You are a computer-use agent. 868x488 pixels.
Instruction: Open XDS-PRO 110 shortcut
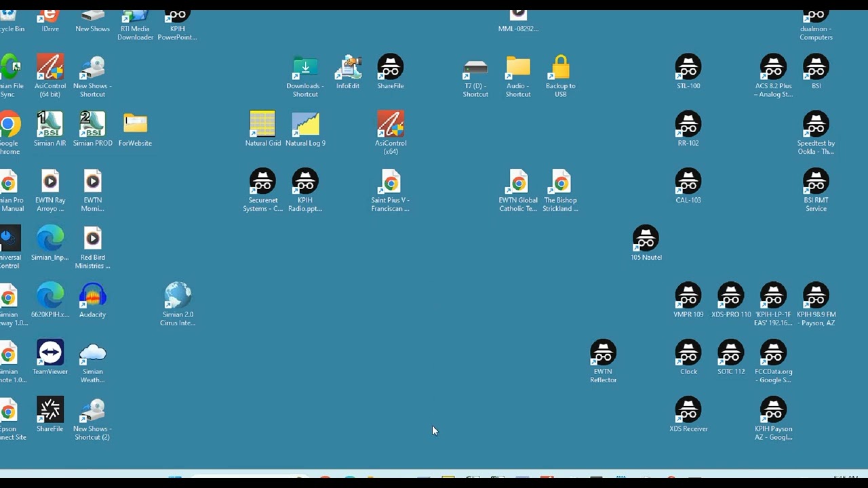coord(731,300)
